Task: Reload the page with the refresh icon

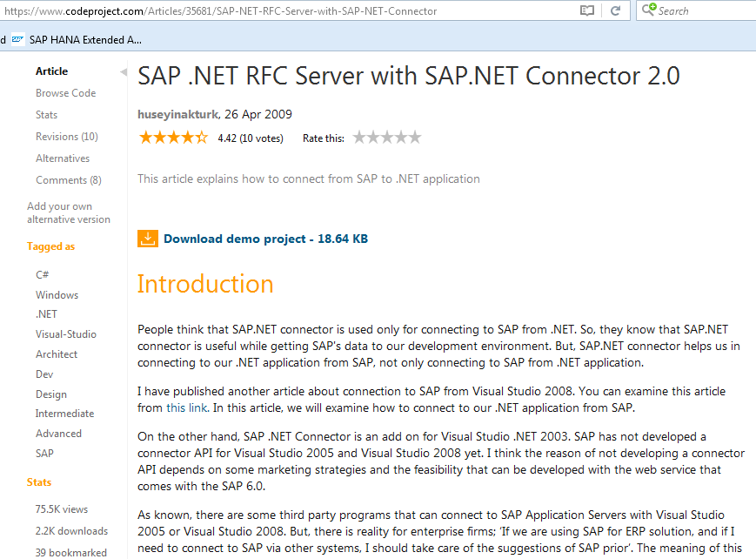Action: [x=615, y=10]
